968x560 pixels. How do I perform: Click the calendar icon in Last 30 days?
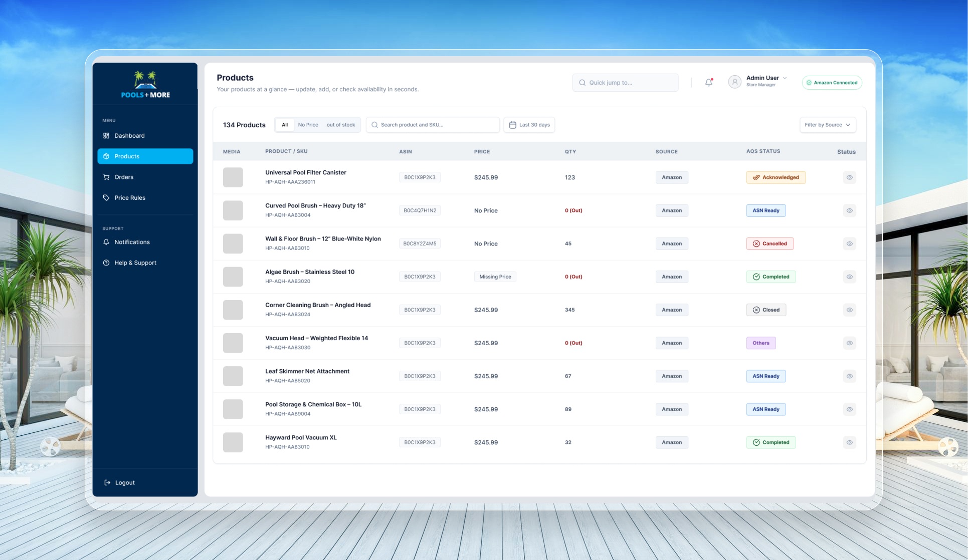coord(512,125)
